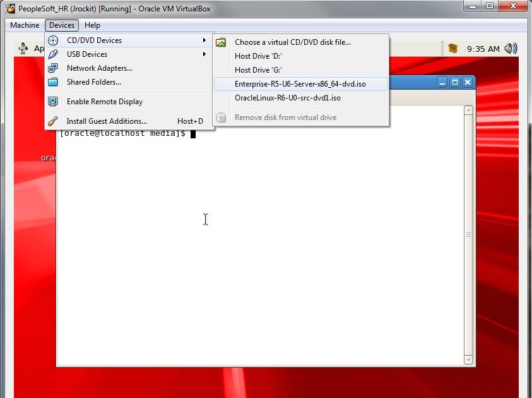Expand the CD/DVD Devices submenu arrow

[204, 40]
